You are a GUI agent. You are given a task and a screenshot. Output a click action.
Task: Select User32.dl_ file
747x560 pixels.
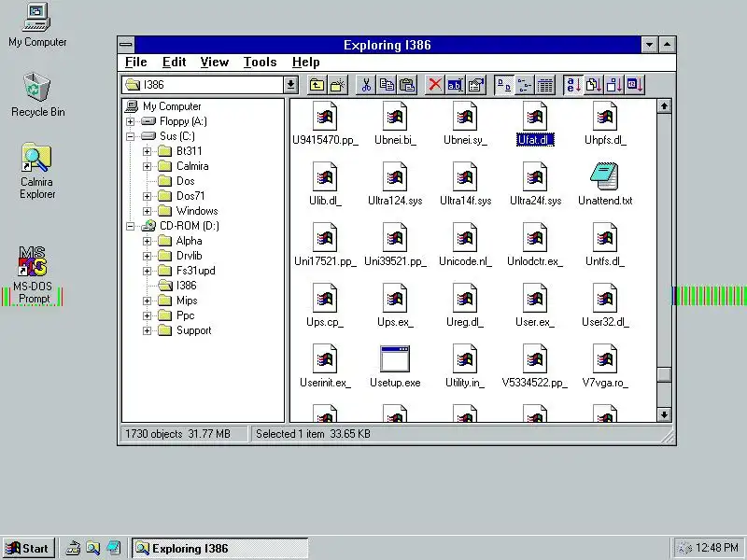pyautogui.click(x=604, y=306)
